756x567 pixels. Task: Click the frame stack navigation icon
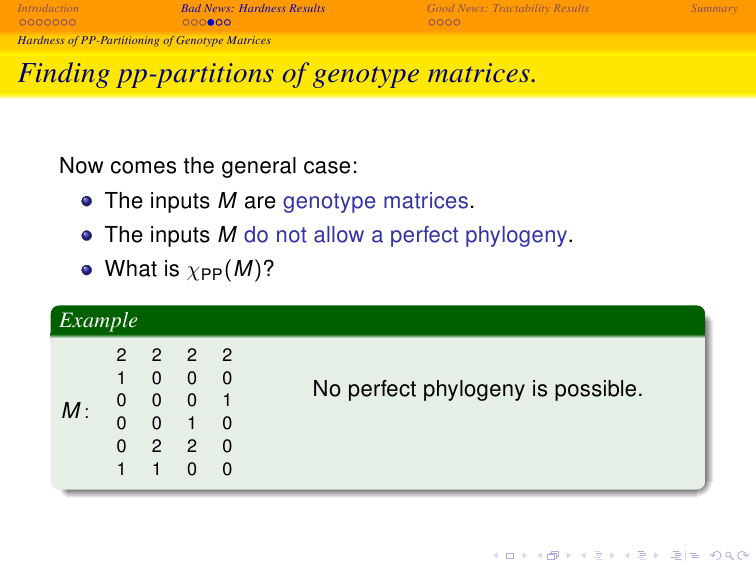coord(553,555)
